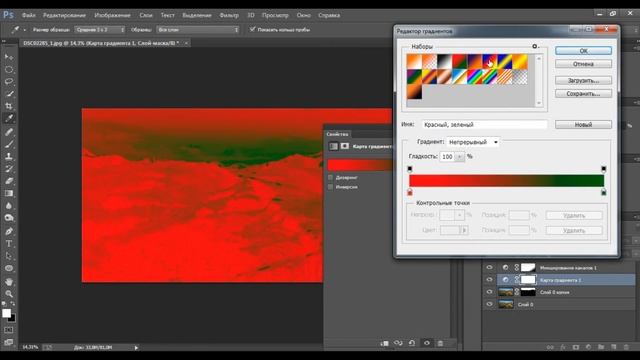Open the Редактирование menu
640x360 pixels.
point(64,15)
